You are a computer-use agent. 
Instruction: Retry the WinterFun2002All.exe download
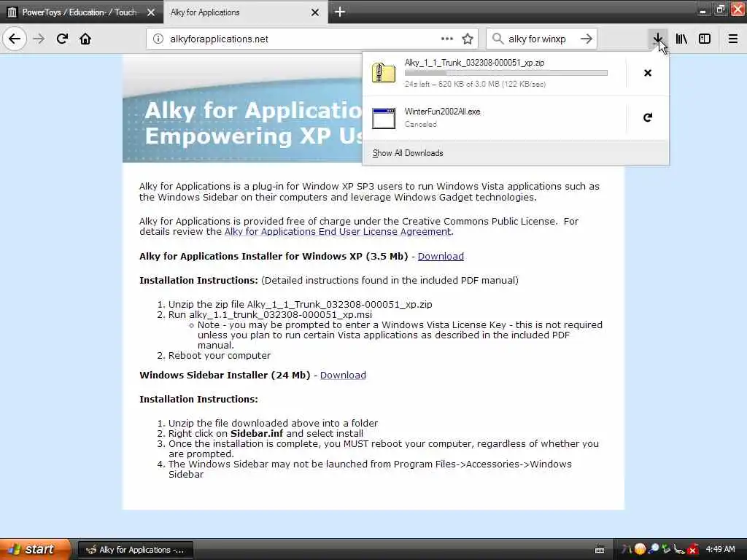[x=648, y=117]
